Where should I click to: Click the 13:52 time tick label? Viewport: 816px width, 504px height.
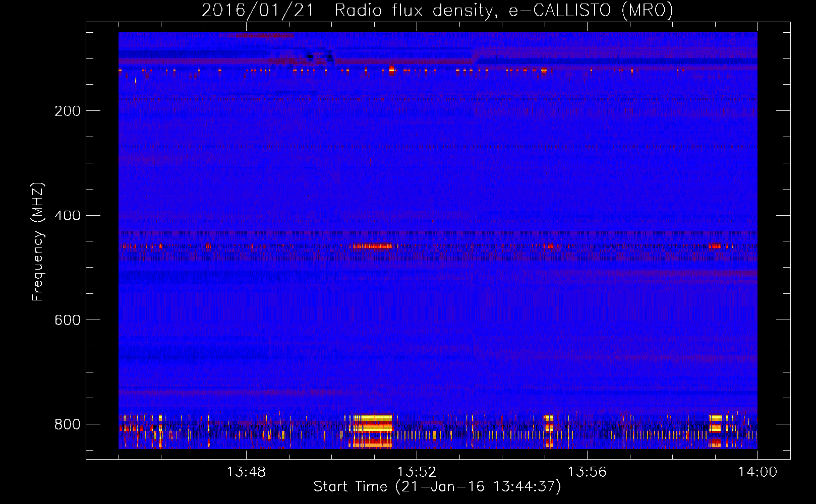[x=417, y=472]
